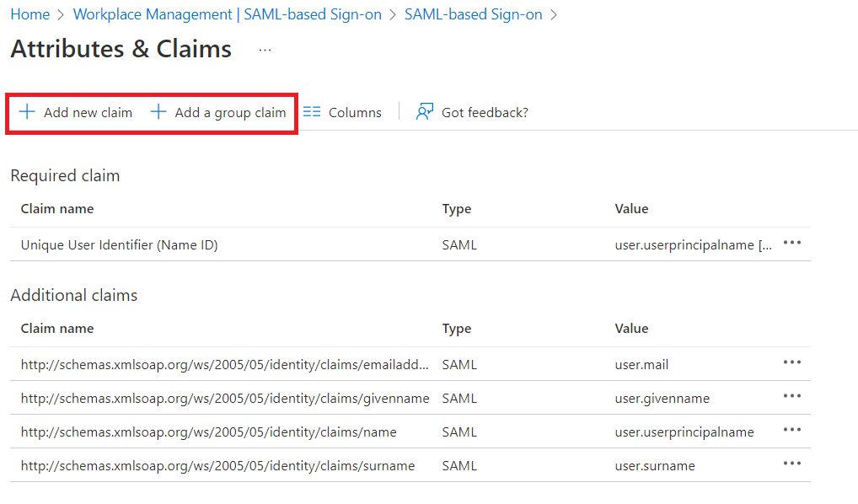
Task: Click the Got feedback person icon
Action: pyautogui.click(x=425, y=111)
